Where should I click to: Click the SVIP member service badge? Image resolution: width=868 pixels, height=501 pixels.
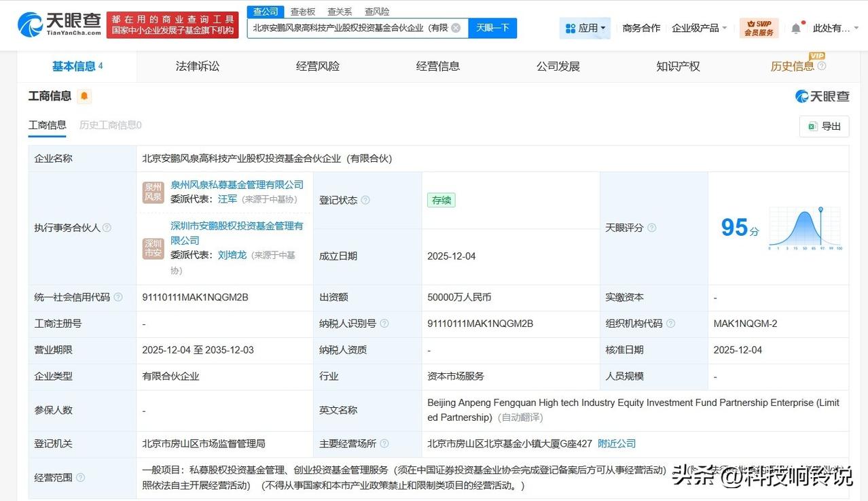tap(759, 28)
